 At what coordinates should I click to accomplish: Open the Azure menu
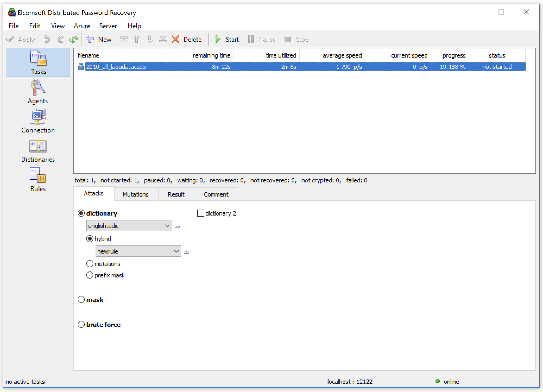click(81, 26)
